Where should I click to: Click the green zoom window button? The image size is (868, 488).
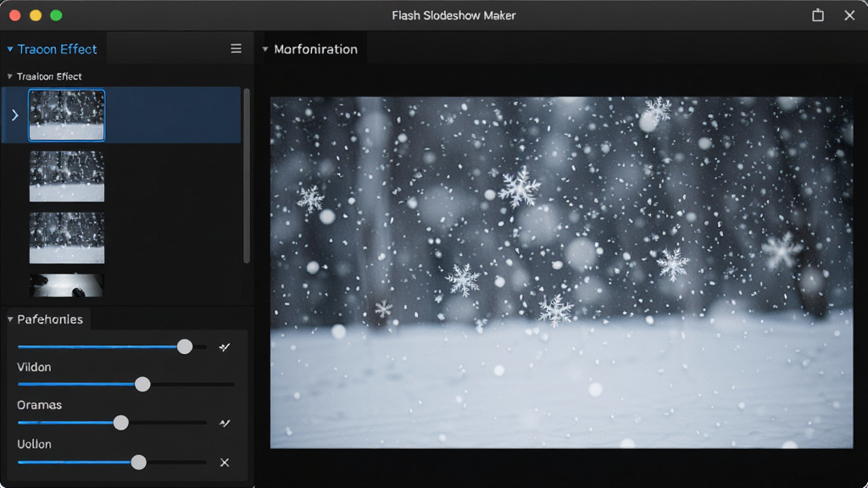(x=56, y=15)
